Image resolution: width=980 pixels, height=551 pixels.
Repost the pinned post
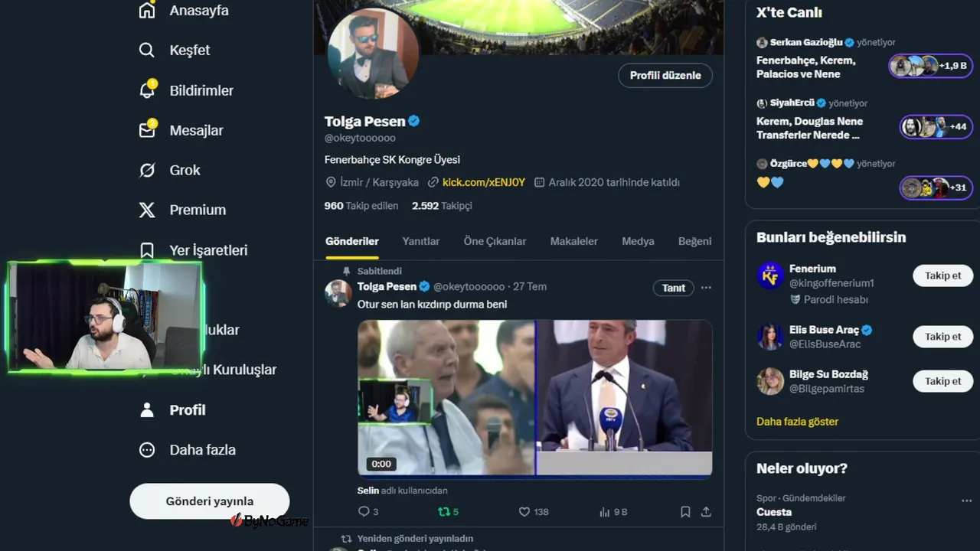coord(443,511)
